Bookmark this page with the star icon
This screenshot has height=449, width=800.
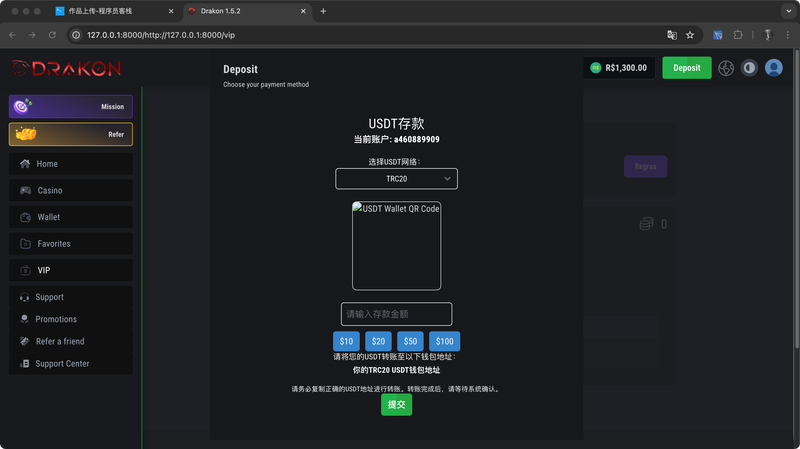(x=690, y=35)
